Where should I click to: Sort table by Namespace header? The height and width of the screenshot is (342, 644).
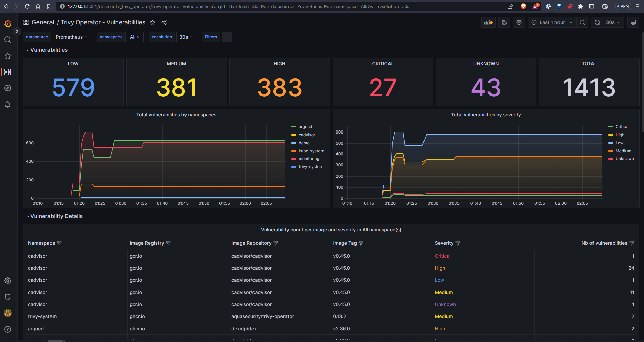click(41, 243)
